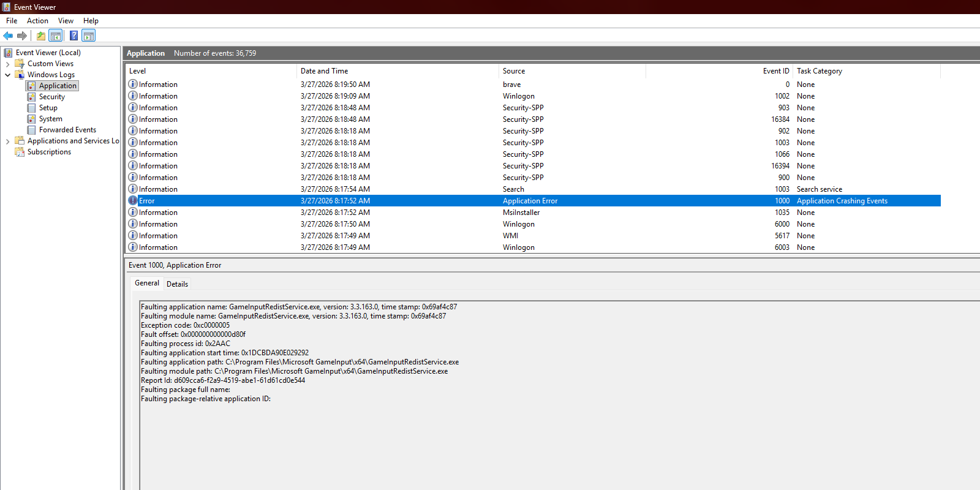Select the MsiInstaller event with ID 1035
Viewport: 980px width, 490px height.
coord(533,213)
